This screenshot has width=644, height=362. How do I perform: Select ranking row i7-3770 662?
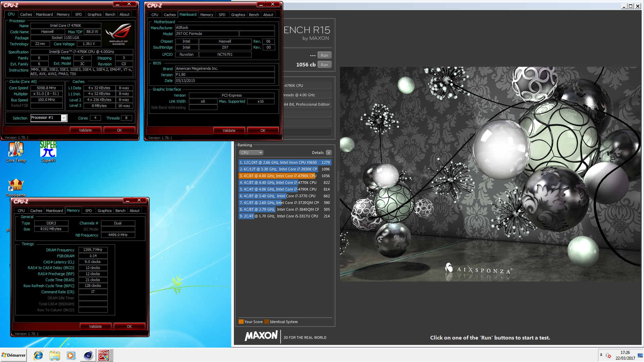click(285, 196)
